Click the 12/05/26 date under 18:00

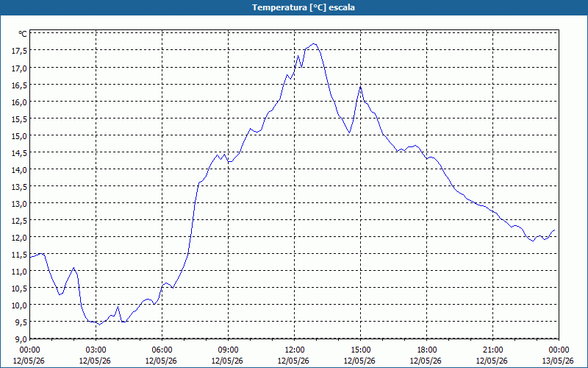426,361
